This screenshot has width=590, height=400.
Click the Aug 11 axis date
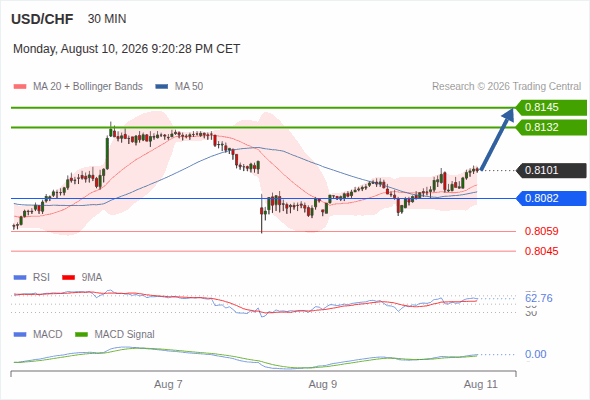pyautogui.click(x=481, y=384)
